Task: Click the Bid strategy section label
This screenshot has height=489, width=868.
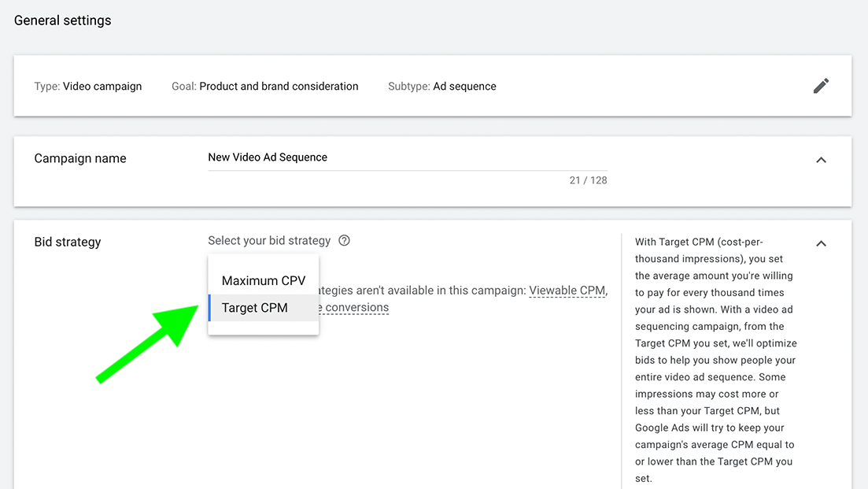Action: coord(68,242)
